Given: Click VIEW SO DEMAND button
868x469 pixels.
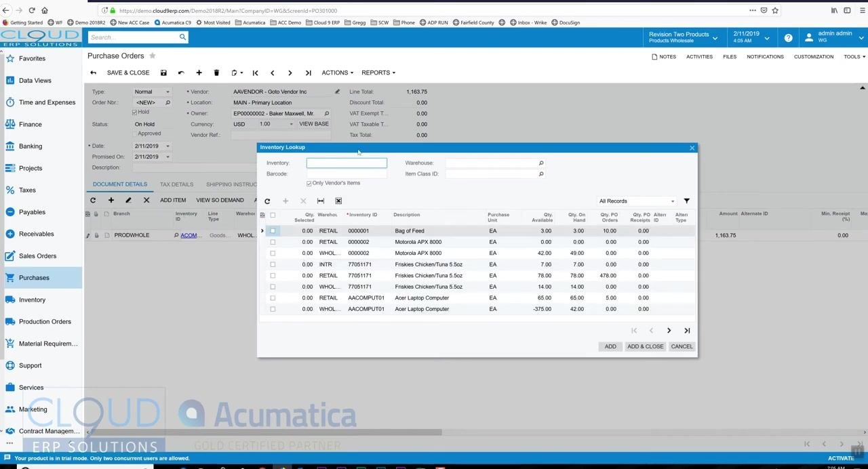Looking at the screenshot, I should coord(220,201).
